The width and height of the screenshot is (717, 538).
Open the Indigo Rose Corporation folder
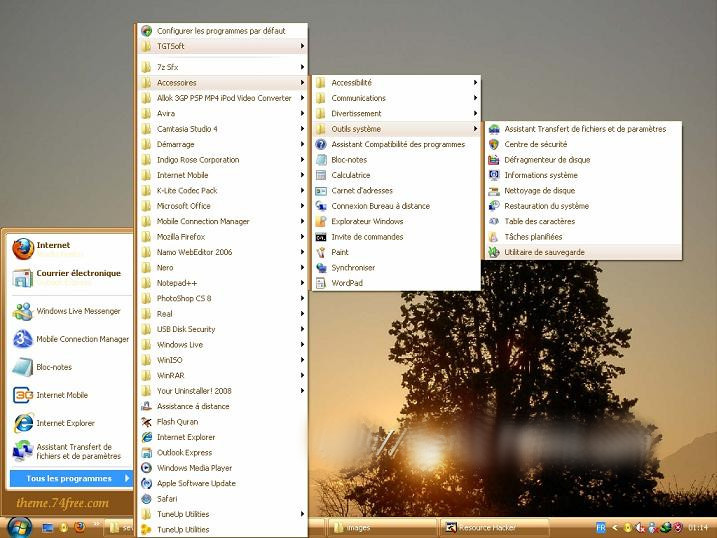223,160
